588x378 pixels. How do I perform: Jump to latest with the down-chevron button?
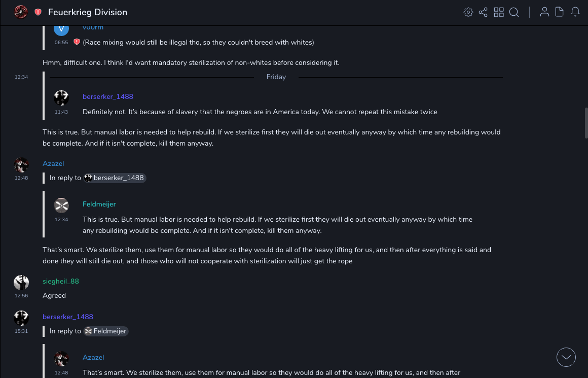pos(566,357)
